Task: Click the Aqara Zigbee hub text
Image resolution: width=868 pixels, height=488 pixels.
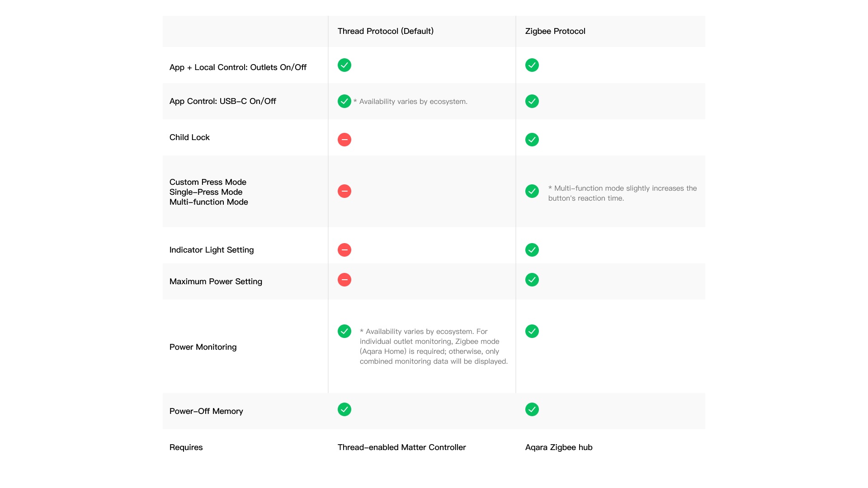Action: click(x=558, y=447)
